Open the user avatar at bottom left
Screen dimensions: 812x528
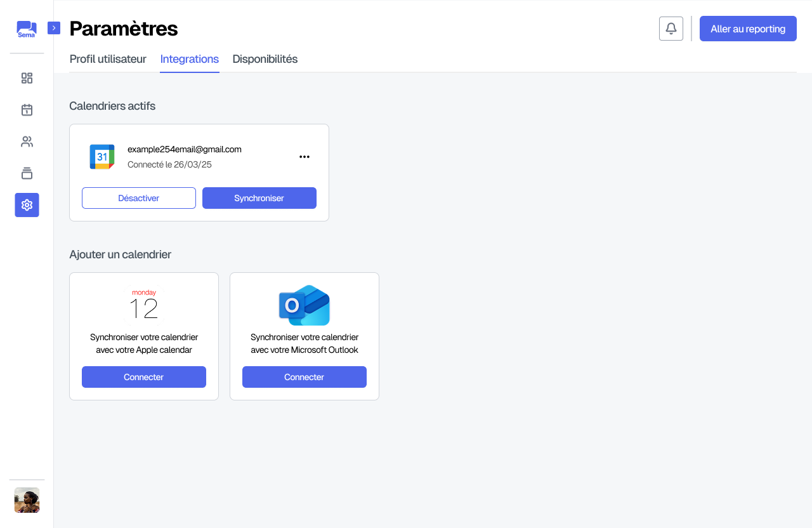tap(27, 500)
